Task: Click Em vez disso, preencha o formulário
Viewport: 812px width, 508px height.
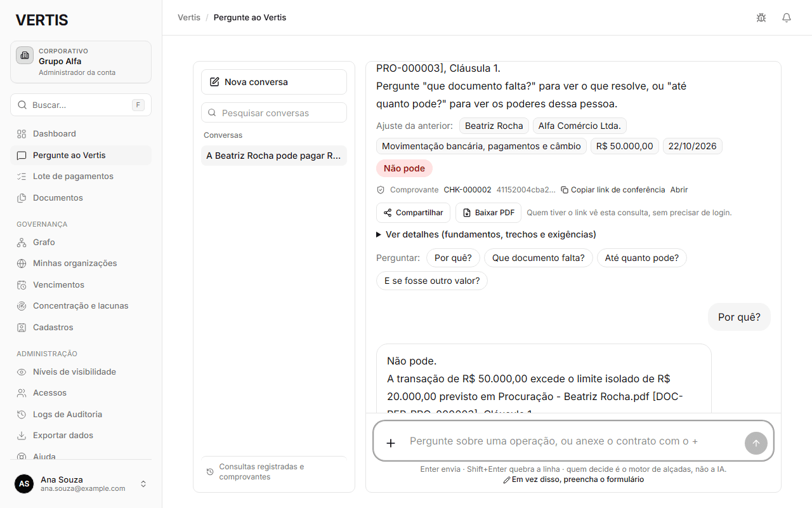Action: (x=573, y=480)
